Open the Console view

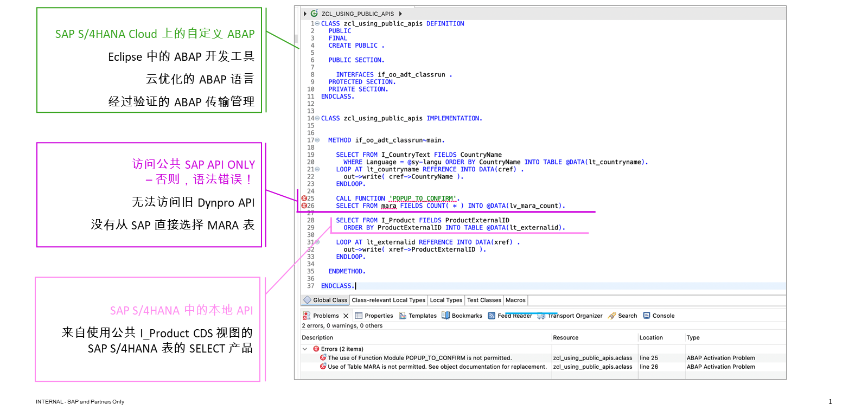[x=663, y=316]
